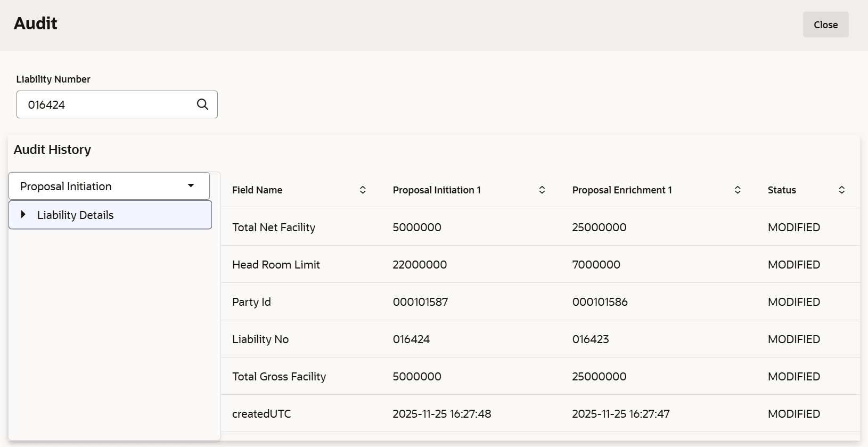The image size is (868, 447).
Task: Click Total Net Facility enrichment value 25000000
Action: [599, 227]
